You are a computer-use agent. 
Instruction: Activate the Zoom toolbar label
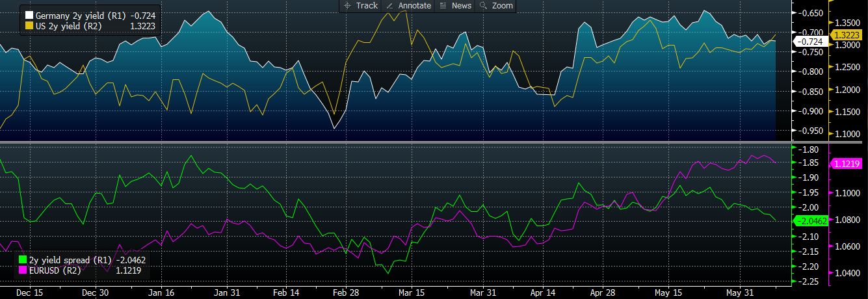click(x=502, y=6)
